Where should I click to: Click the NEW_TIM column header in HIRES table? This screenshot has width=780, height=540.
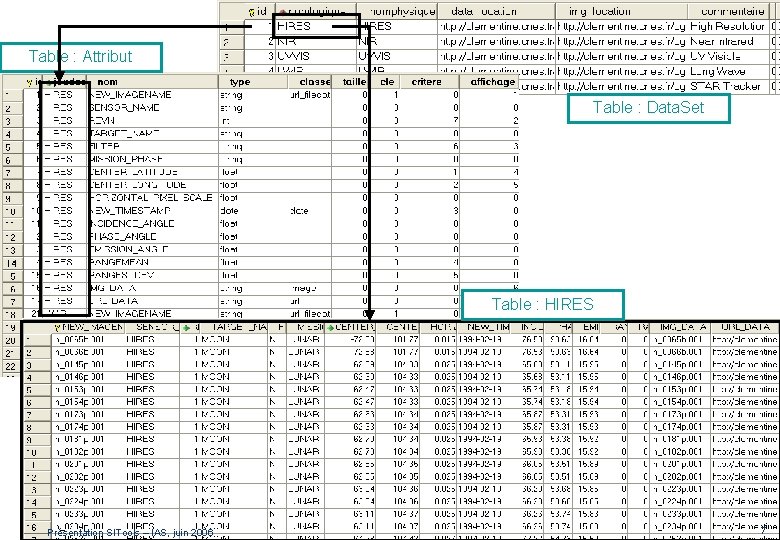488,327
